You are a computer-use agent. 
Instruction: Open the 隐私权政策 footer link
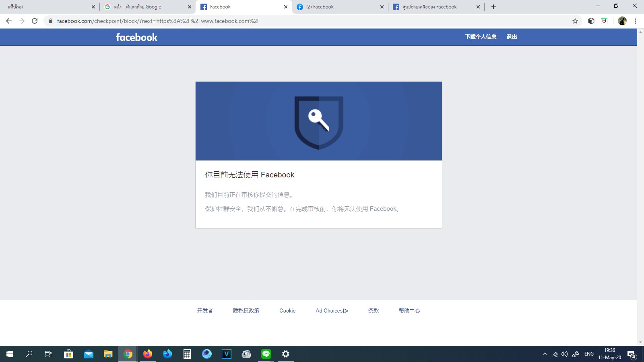tap(246, 311)
